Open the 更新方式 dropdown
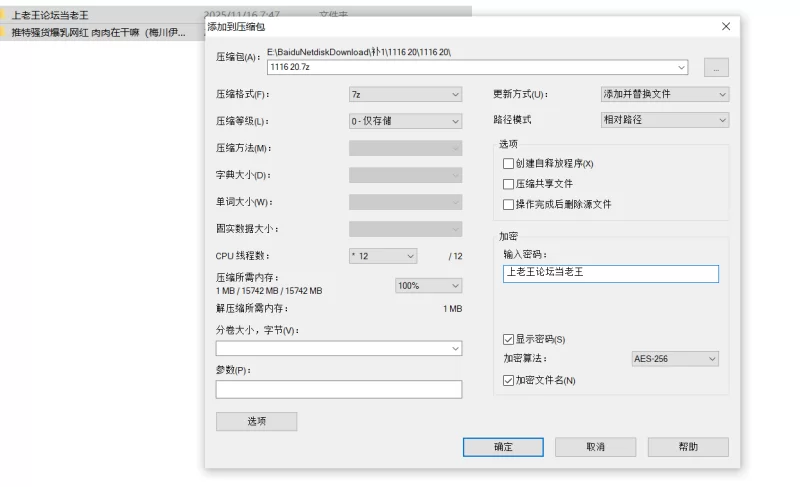 click(664, 95)
